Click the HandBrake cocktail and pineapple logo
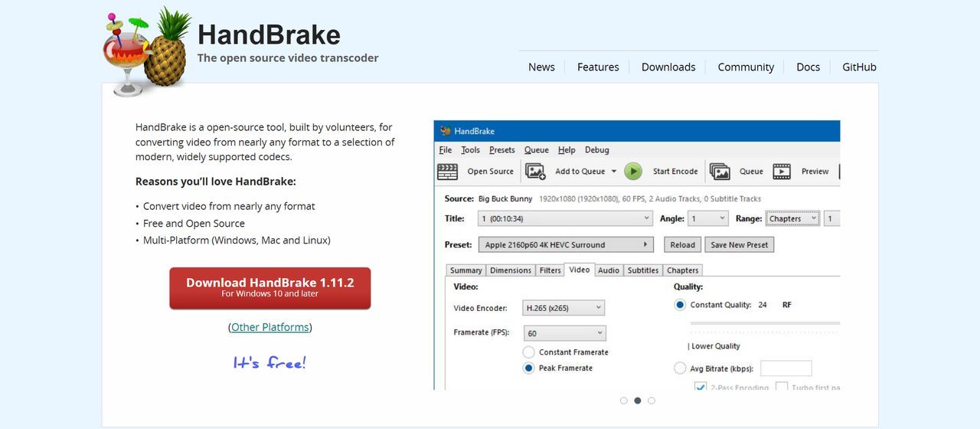The width and height of the screenshot is (980, 429). [147, 51]
